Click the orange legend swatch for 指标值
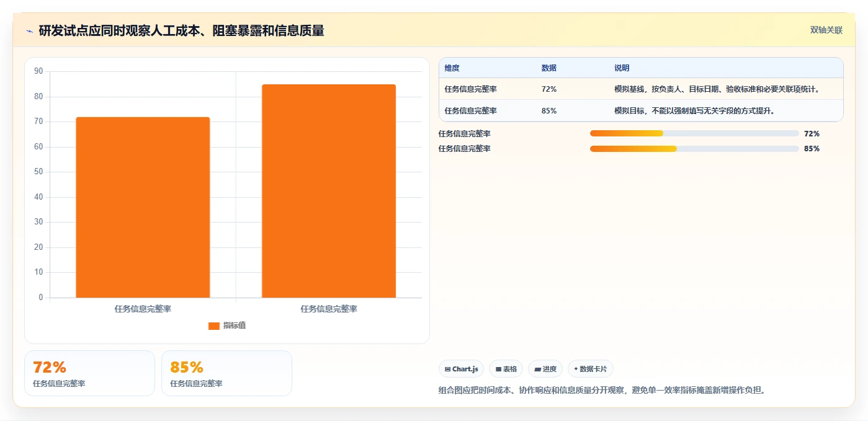The height and width of the screenshot is (421, 868). coord(214,326)
